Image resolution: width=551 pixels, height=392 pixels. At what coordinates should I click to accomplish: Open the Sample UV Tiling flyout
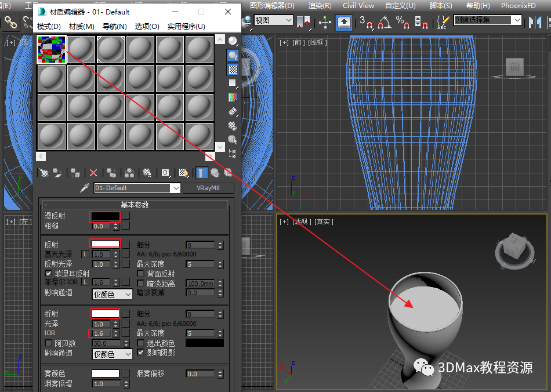[x=233, y=84]
